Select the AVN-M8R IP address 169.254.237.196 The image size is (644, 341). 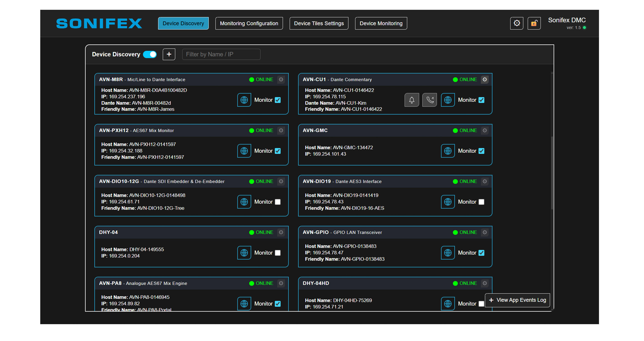(127, 96)
